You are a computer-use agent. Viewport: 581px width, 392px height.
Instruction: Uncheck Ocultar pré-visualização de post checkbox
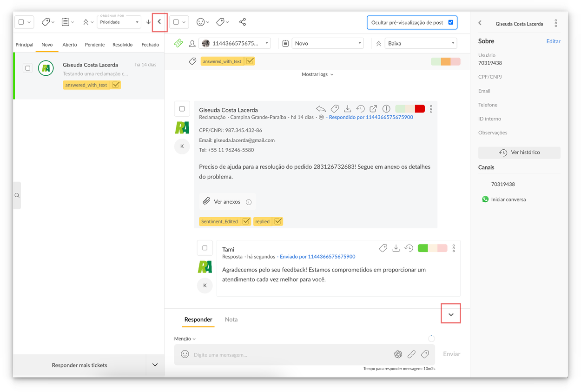pyautogui.click(x=450, y=22)
